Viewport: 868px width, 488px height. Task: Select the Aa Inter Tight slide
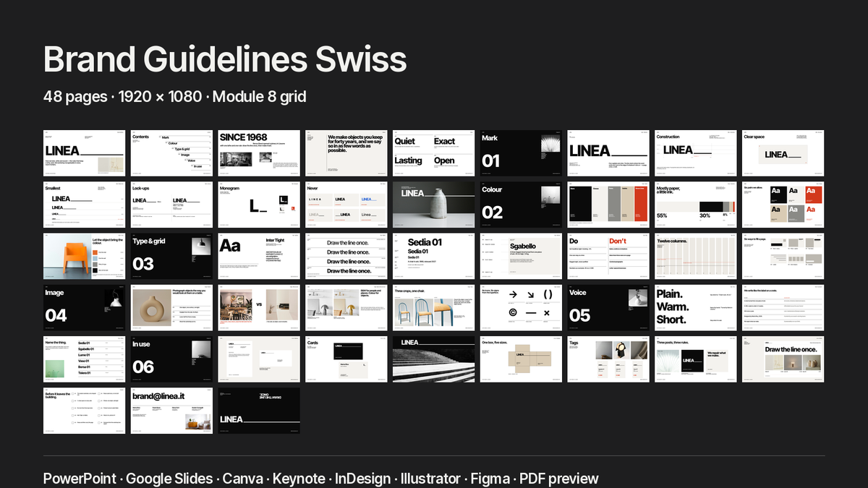(x=259, y=256)
